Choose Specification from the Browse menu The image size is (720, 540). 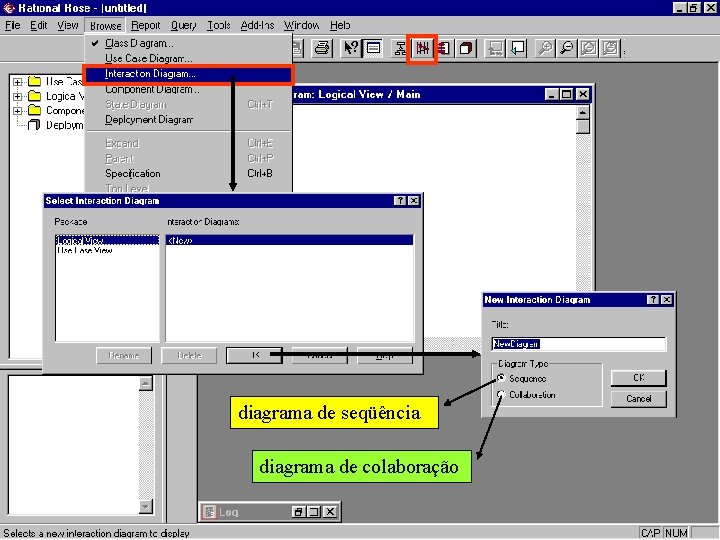[x=188, y=174]
